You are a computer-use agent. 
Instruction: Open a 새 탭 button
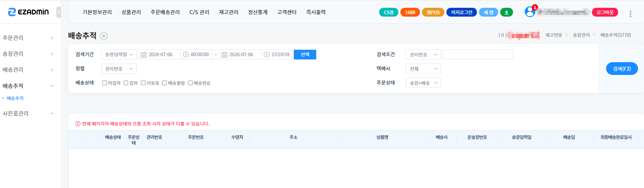pyautogui.click(x=489, y=12)
